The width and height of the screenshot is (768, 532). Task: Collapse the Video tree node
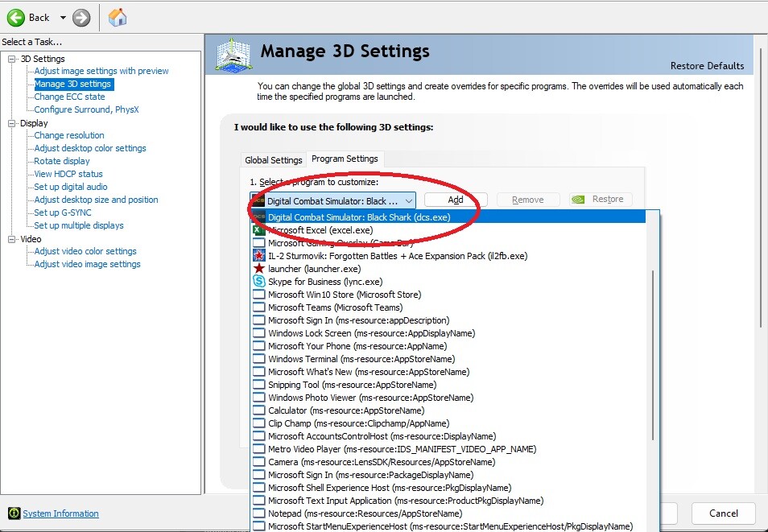point(12,239)
